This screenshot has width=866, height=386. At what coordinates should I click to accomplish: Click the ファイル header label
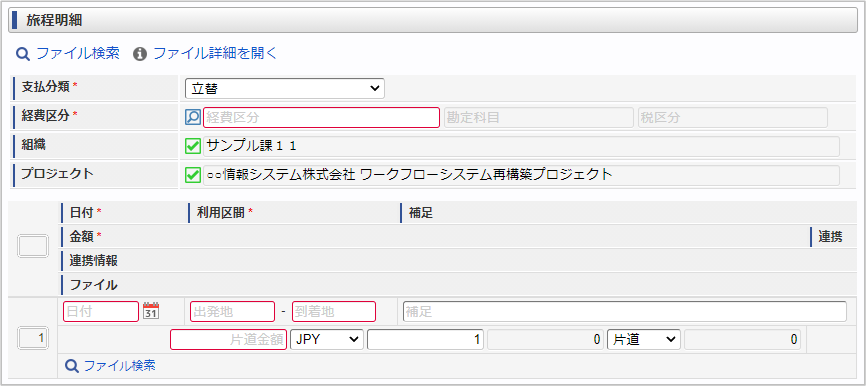[x=93, y=285]
